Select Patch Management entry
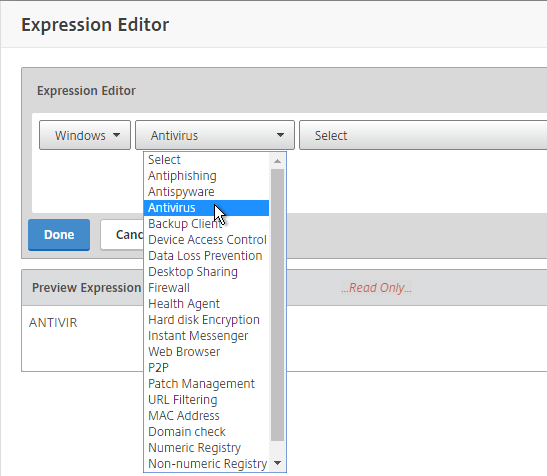This screenshot has width=547, height=476. 207,384
